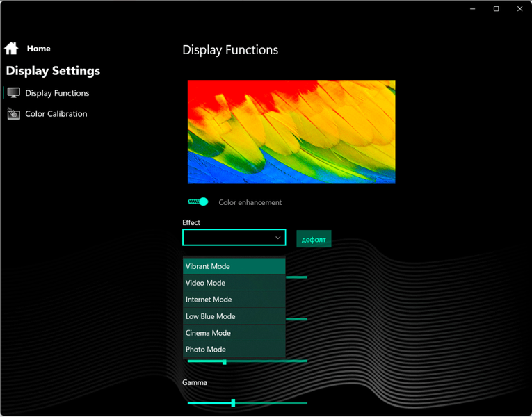The image size is (532, 417).
Task: Click the slider handle above the Gamma label
Action: 224,361
